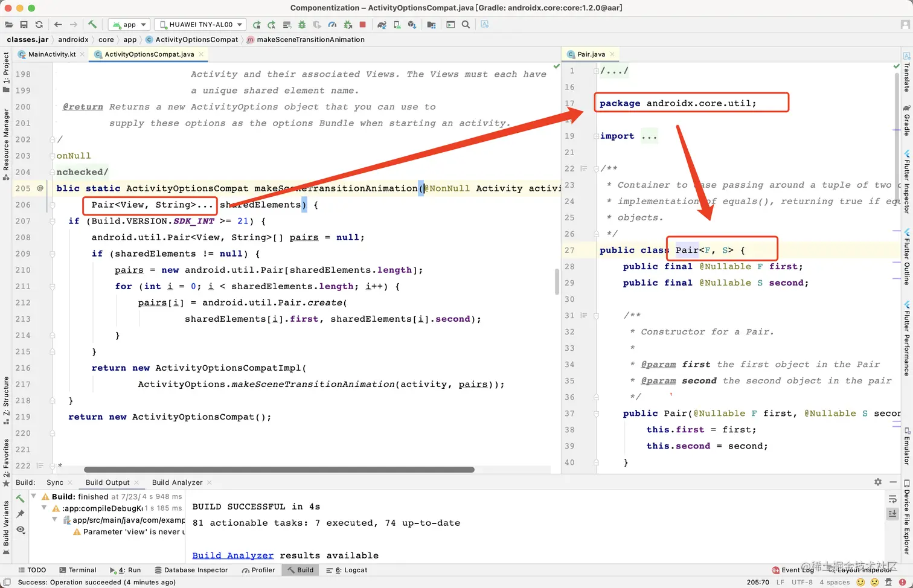Click the Run app icon in toolbar

[257, 25]
